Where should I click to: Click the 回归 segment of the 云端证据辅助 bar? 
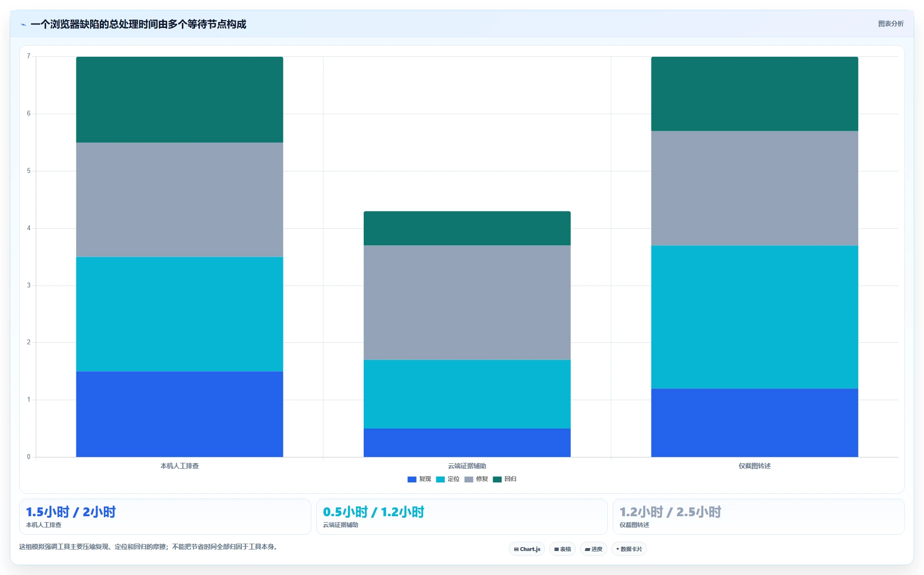pyautogui.click(x=467, y=228)
